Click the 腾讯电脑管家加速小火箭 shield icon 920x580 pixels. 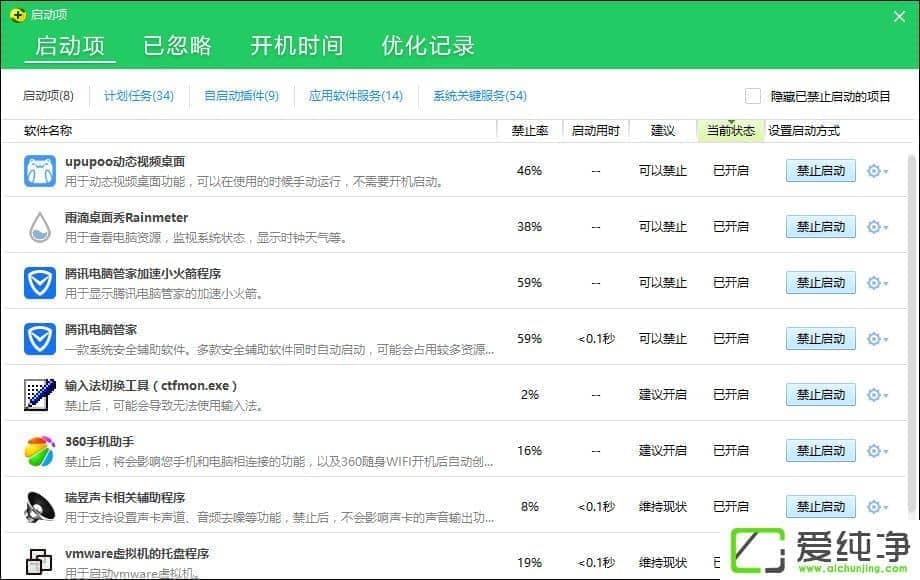(40, 283)
